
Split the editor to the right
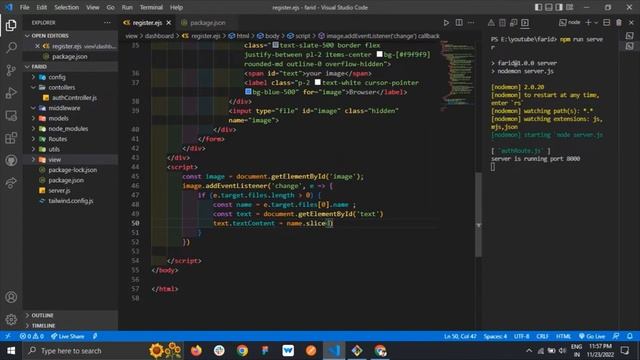[x=459, y=23]
